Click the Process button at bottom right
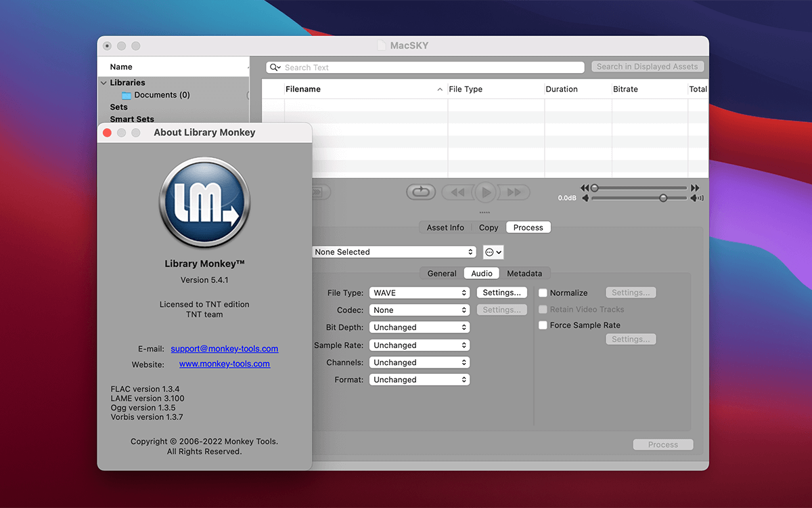The image size is (812, 508). pos(663,445)
